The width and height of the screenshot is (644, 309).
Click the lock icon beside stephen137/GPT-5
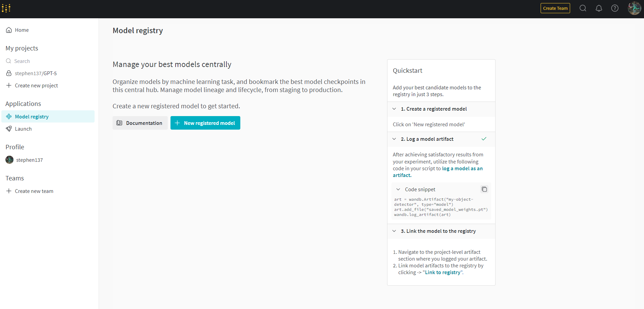9,73
